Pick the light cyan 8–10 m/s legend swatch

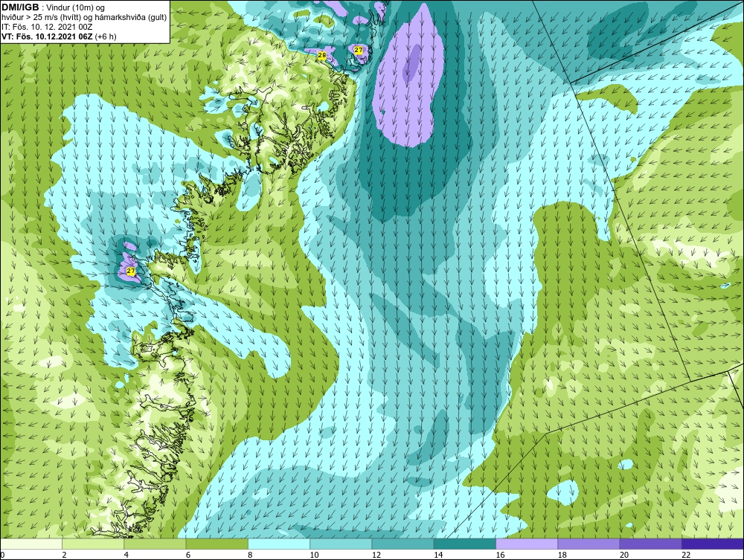[279, 544]
